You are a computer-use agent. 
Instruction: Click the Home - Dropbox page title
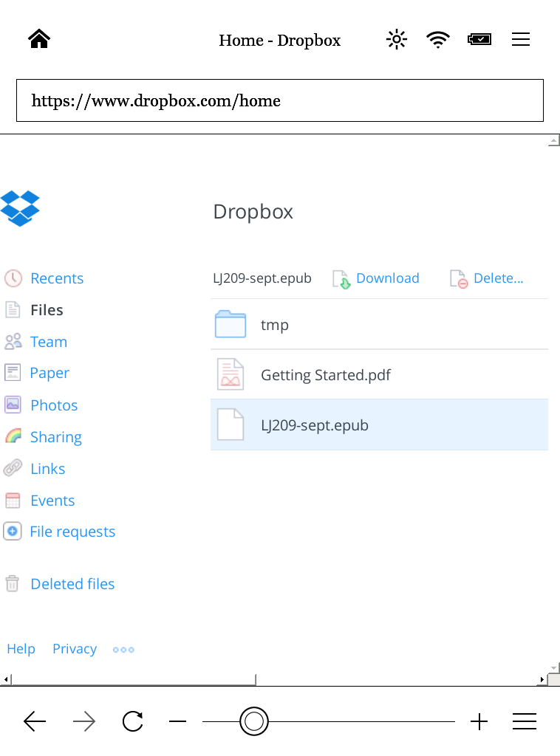(280, 40)
